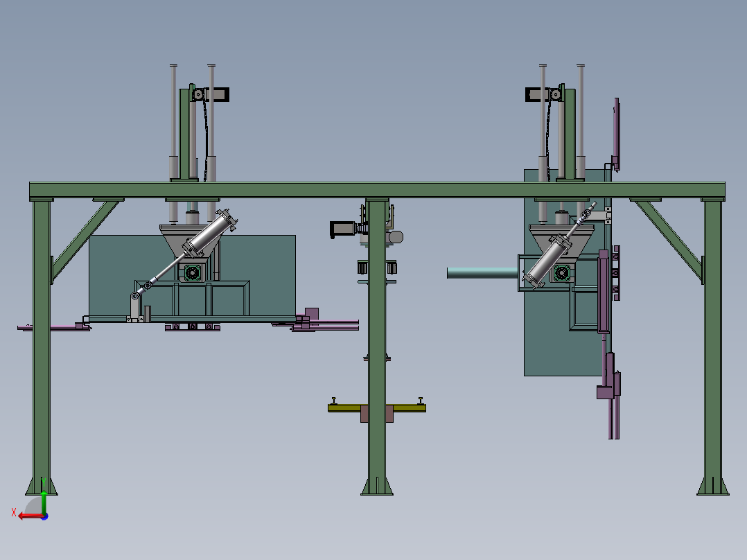Select the purple block right of left panel
The width and height of the screenshot is (747, 560).
click(x=312, y=315)
